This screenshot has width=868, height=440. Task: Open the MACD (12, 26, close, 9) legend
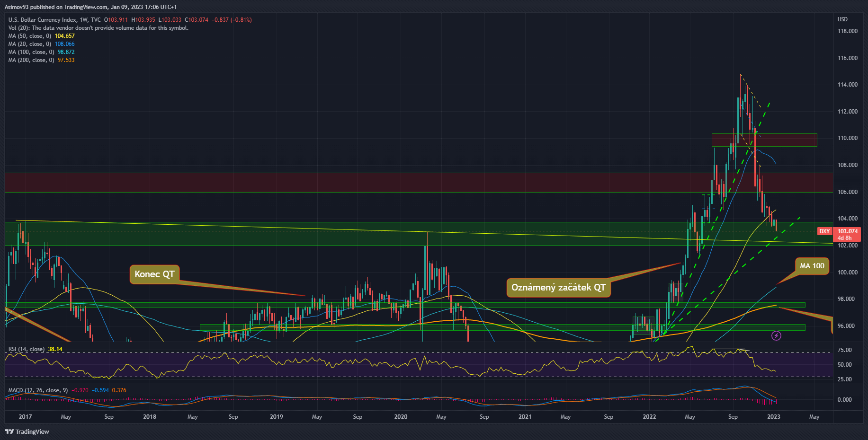pyautogui.click(x=38, y=390)
